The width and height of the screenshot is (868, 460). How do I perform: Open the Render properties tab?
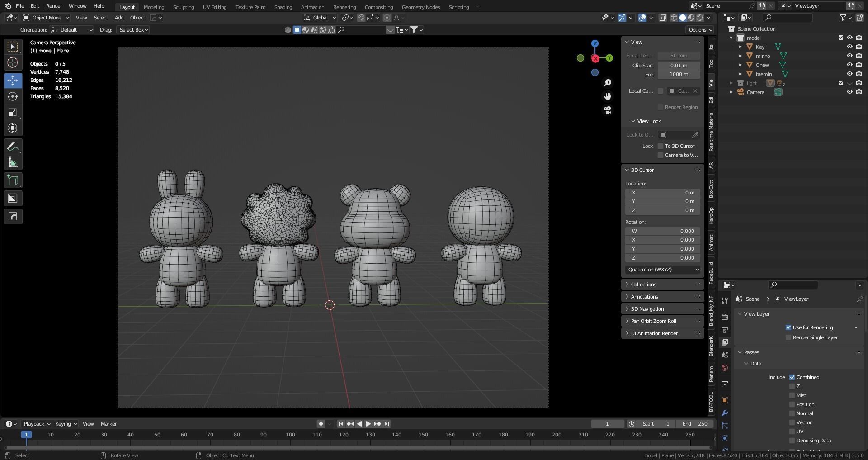point(725,317)
